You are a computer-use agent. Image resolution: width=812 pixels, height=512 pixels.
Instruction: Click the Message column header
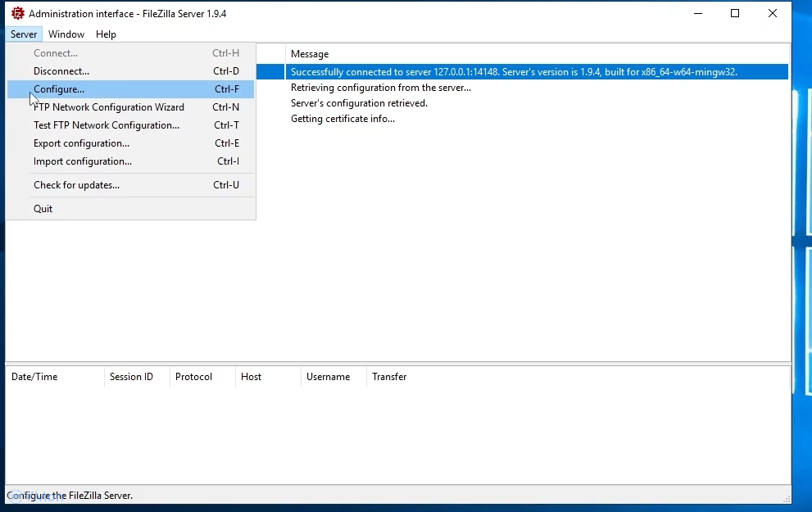pyautogui.click(x=310, y=54)
